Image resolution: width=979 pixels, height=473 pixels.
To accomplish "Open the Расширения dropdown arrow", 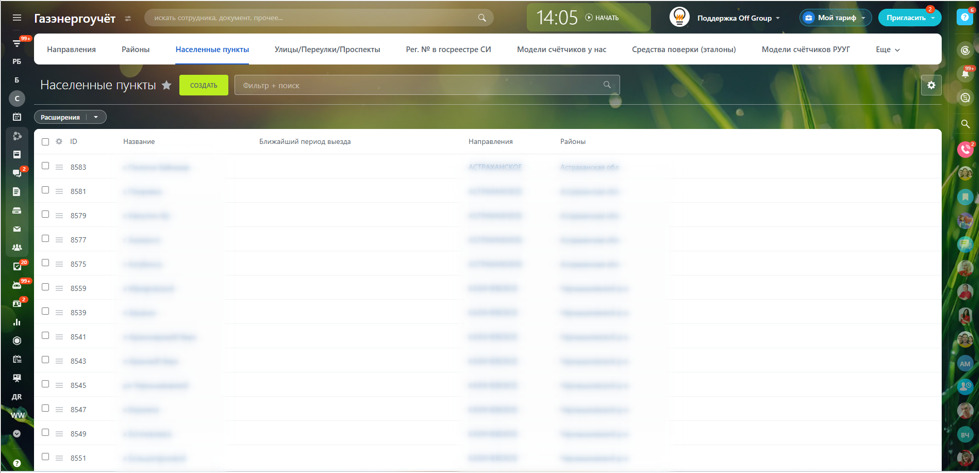I will coord(96,117).
